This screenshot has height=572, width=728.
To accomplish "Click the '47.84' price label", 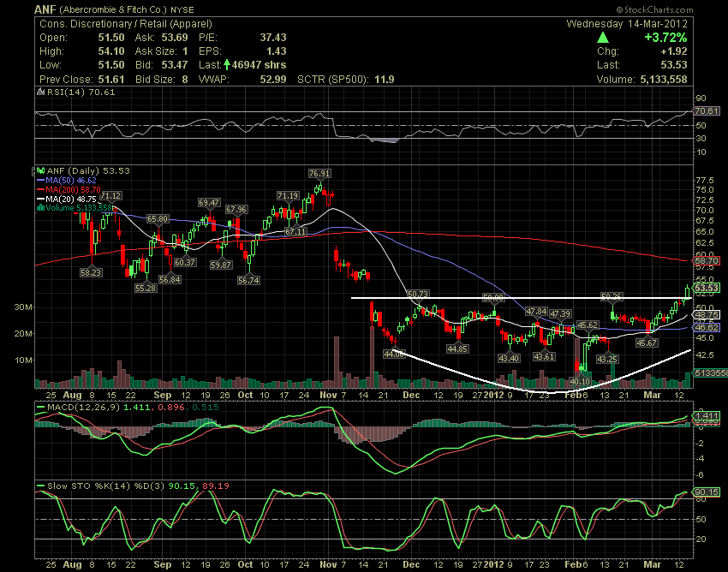I will click(x=536, y=312).
